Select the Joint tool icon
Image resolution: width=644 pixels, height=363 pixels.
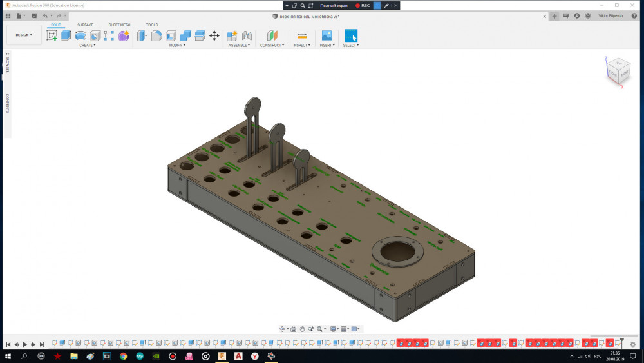[x=247, y=35]
